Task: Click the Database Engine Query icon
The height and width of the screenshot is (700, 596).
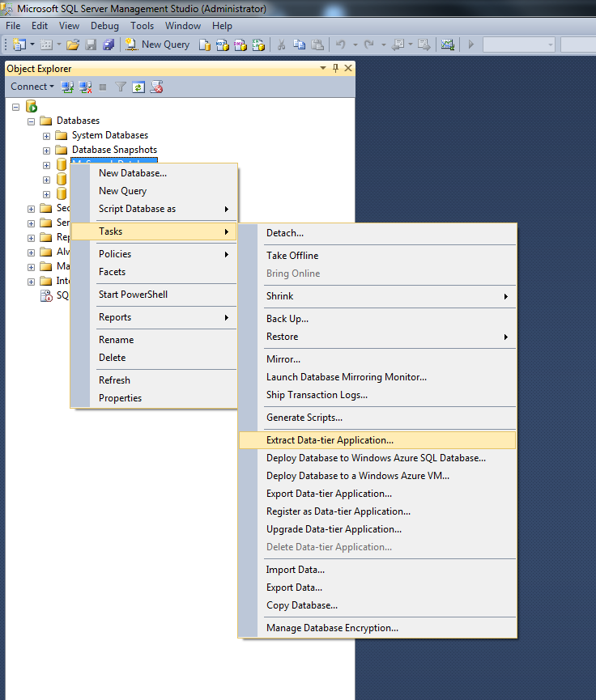Action: pos(205,45)
